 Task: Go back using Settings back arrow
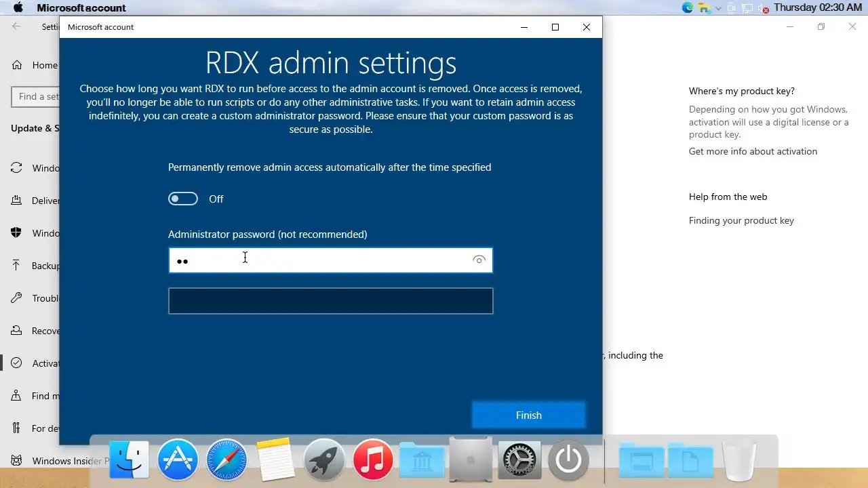pyautogui.click(x=16, y=26)
